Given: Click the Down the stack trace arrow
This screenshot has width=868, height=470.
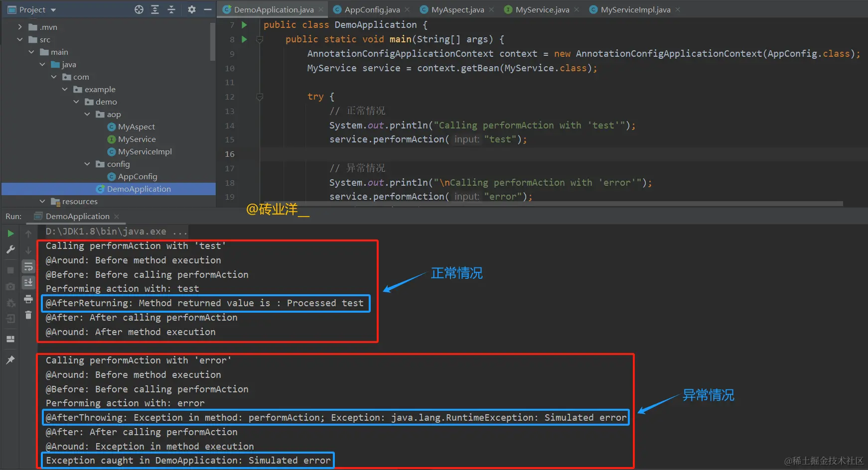Looking at the screenshot, I should pos(28,250).
